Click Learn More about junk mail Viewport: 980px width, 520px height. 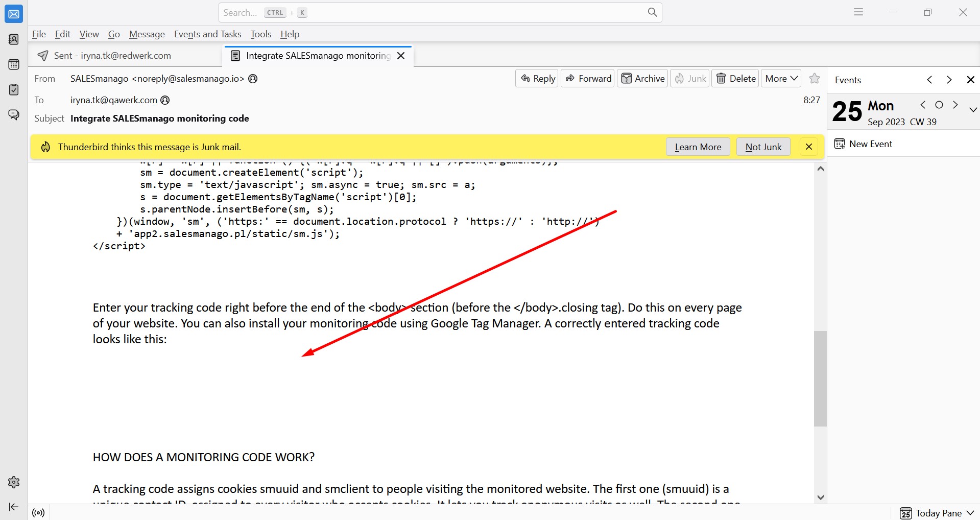click(698, 147)
